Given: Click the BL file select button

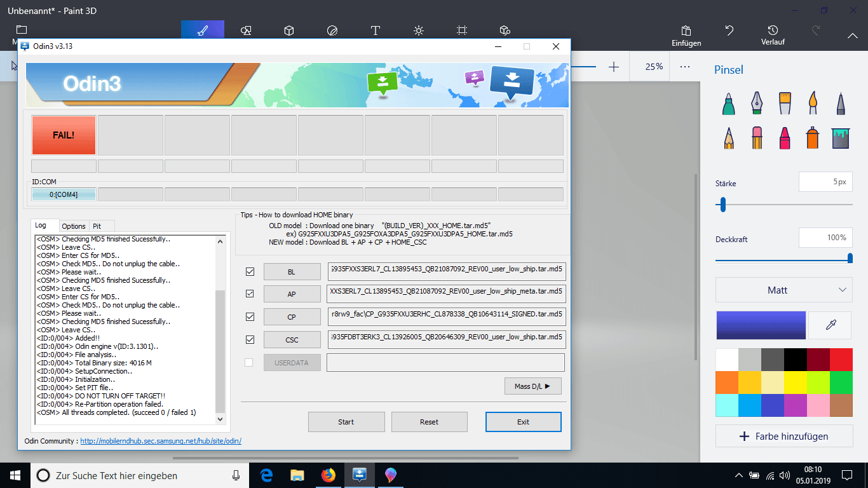Looking at the screenshot, I should click(292, 272).
